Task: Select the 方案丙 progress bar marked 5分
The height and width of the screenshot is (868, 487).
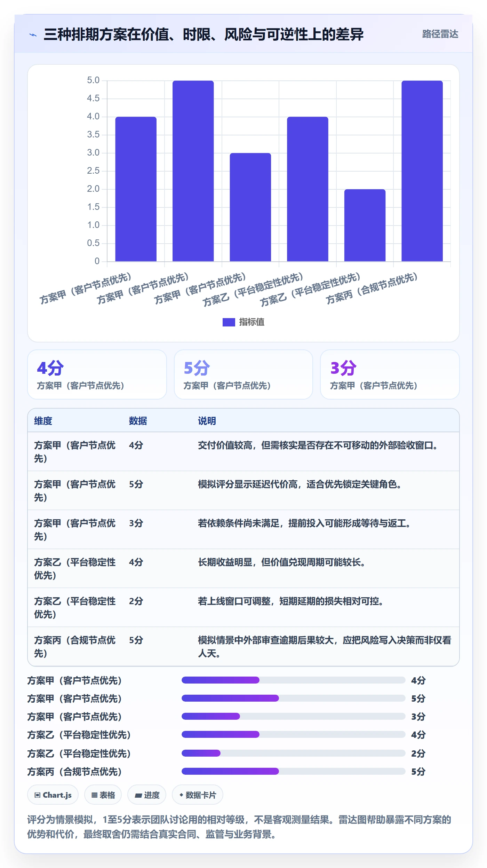Action: click(x=293, y=771)
